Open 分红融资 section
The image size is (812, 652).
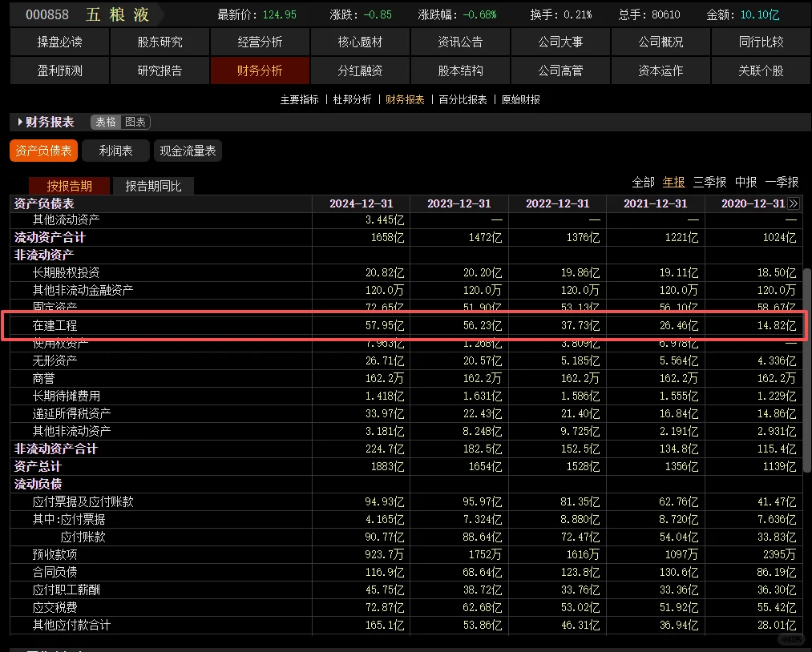point(361,70)
